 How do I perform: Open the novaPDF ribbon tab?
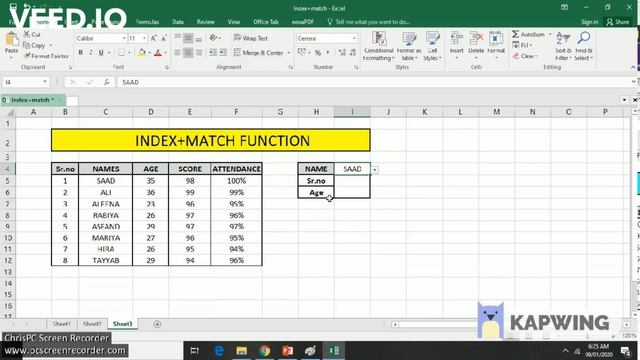pyautogui.click(x=302, y=22)
